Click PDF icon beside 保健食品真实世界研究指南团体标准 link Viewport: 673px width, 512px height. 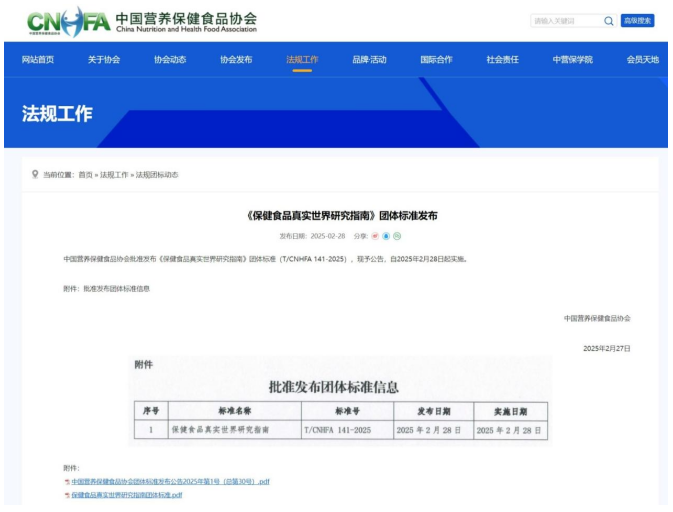[x=67, y=495]
